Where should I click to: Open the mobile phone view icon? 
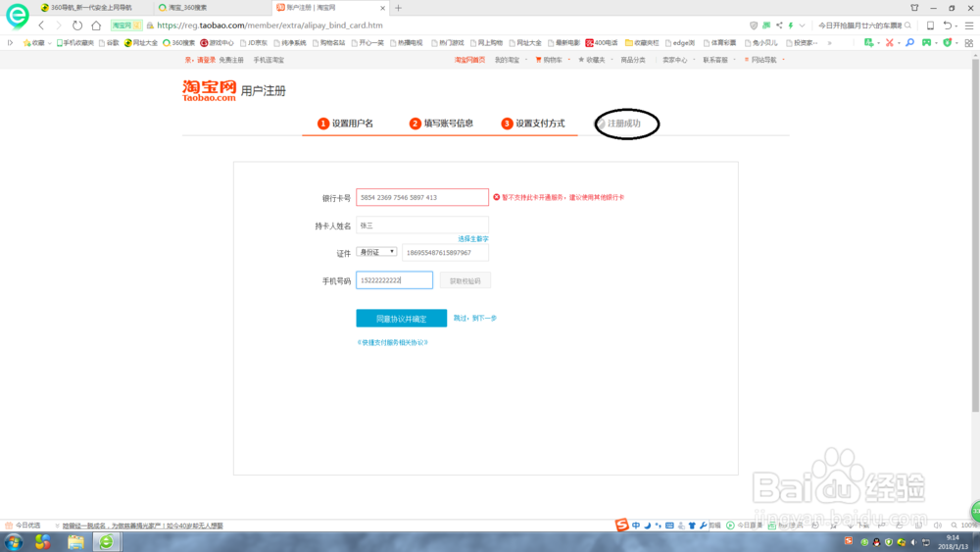(x=930, y=25)
